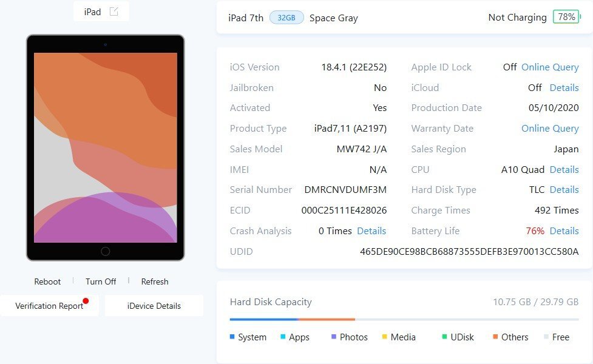Open Online Query for Warranty Date

550,129
